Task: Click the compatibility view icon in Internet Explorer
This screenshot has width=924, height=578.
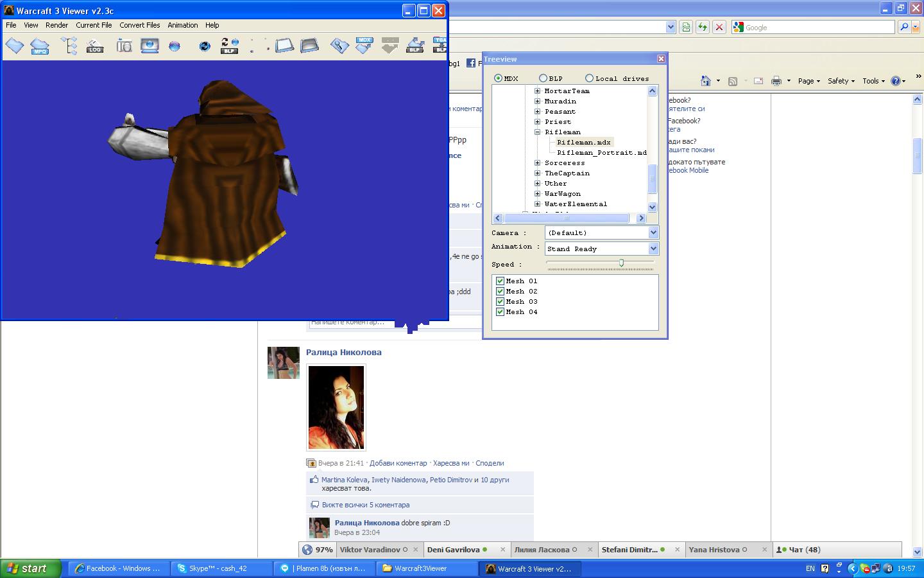Action: pyautogui.click(x=686, y=27)
